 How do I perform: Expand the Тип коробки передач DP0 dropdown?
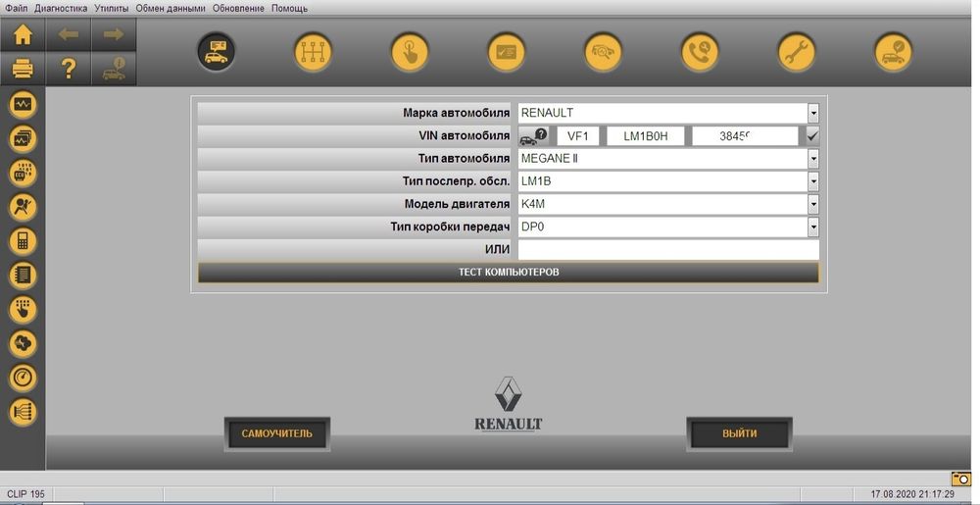click(813, 227)
